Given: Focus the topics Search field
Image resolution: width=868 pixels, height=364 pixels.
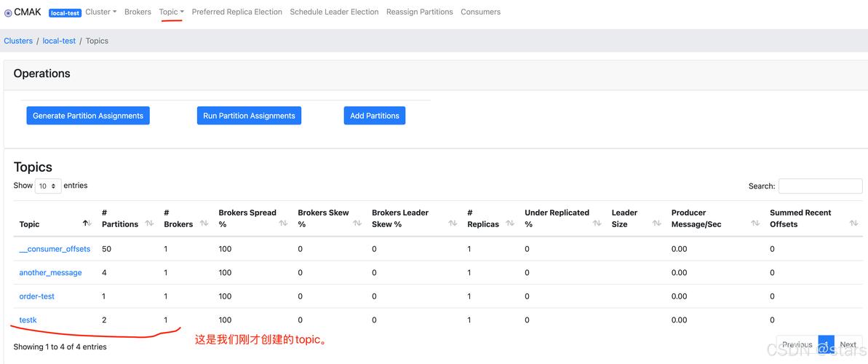Looking at the screenshot, I should tap(821, 186).
